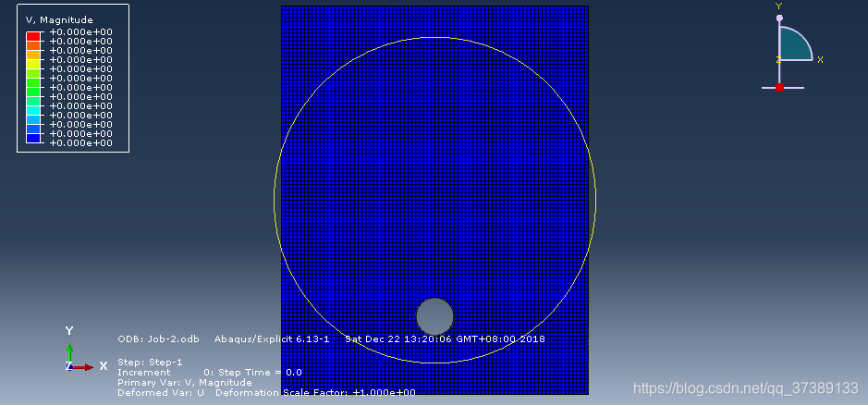Image resolution: width=868 pixels, height=406 pixels.
Task: Select the "V, Magnitude" legend title
Action: click(59, 19)
